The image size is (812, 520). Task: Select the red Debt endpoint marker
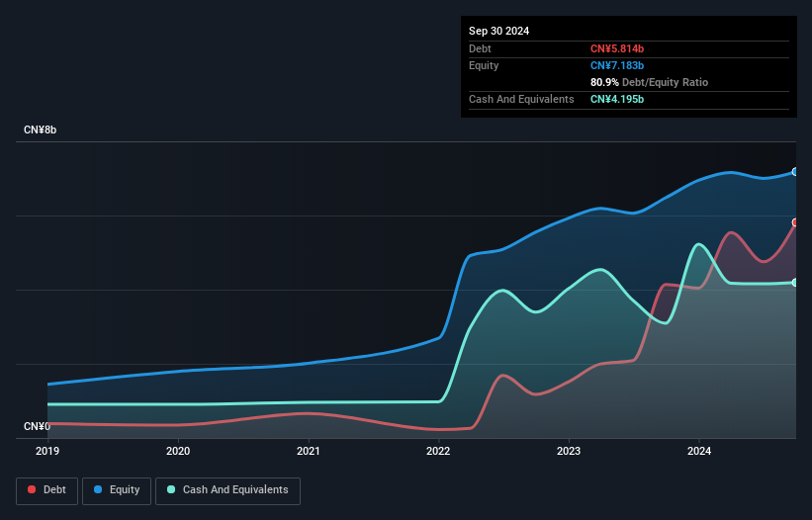[x=795, y=222]
